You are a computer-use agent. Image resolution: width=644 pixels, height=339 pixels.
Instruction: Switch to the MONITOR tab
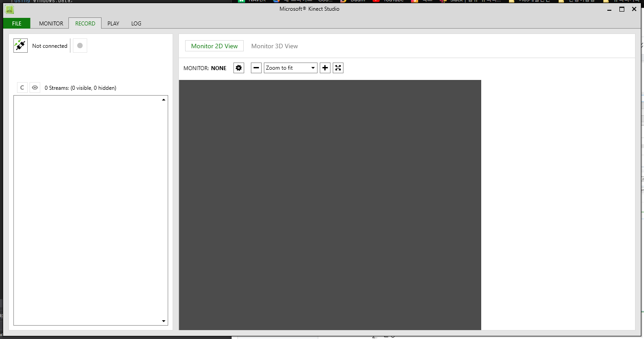(51, 23)
